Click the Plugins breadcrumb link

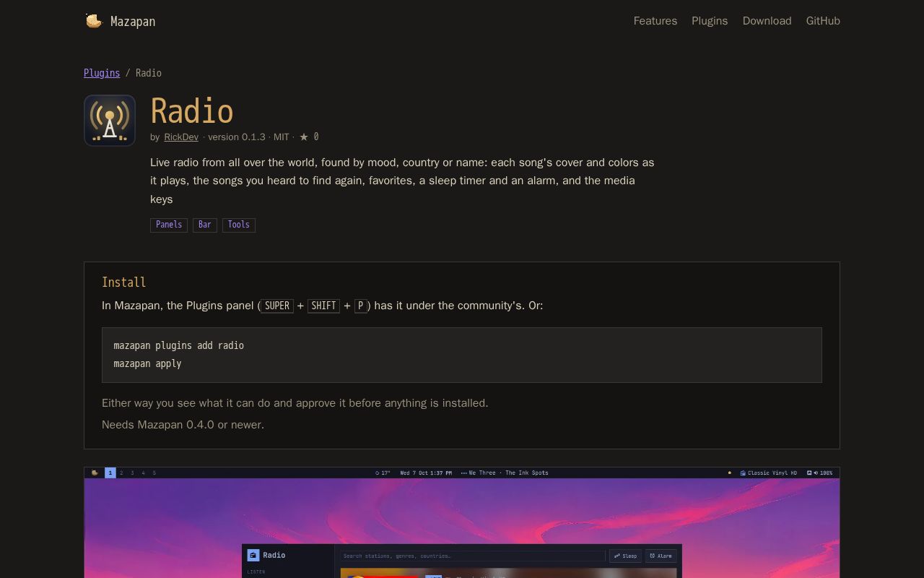coord(102,73)
